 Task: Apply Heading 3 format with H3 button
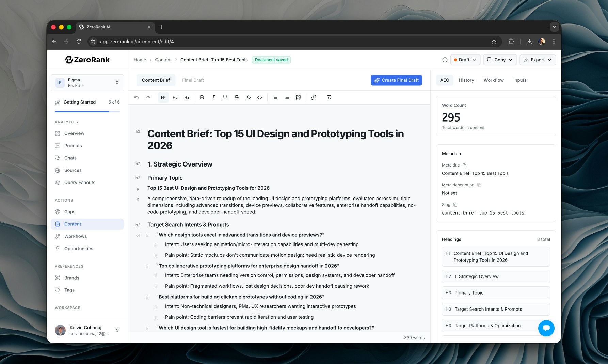[x=187, y=97]
